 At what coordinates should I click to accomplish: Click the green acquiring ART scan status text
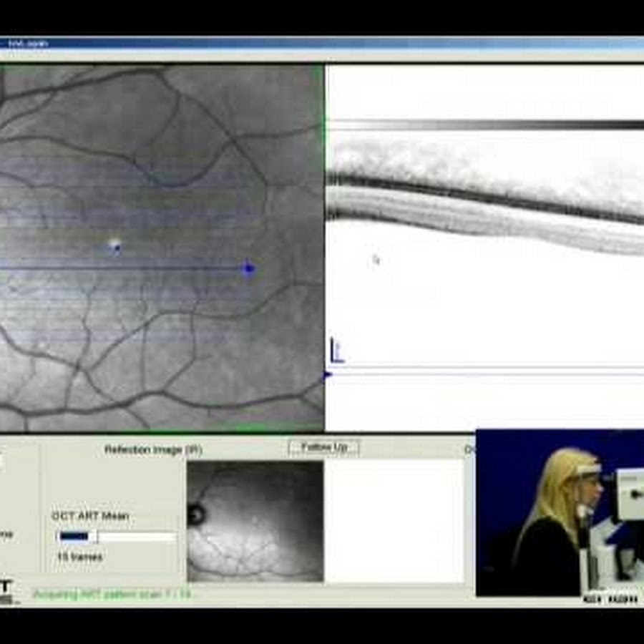(x=112, y=594)
